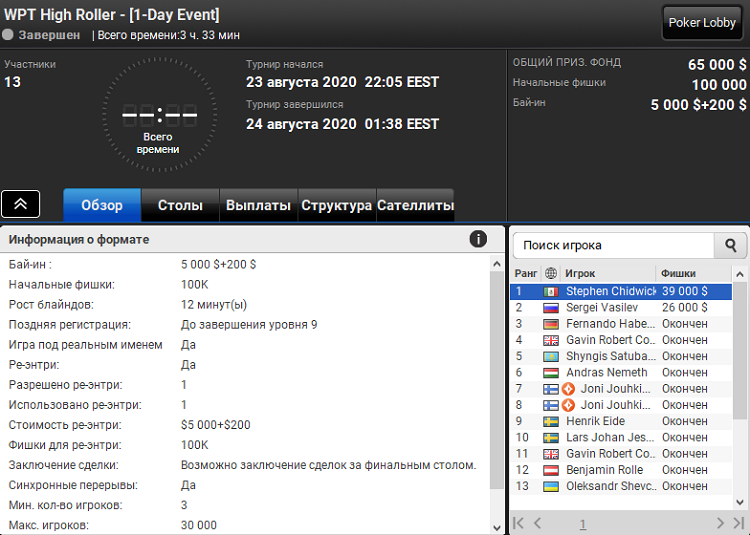Go to previous page of players
The image size is (750, 535).
click(538, 523)
